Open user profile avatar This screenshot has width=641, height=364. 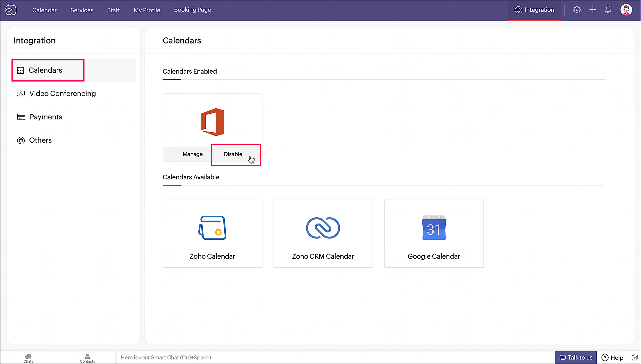pyautogui.click(x=626, y=10)
